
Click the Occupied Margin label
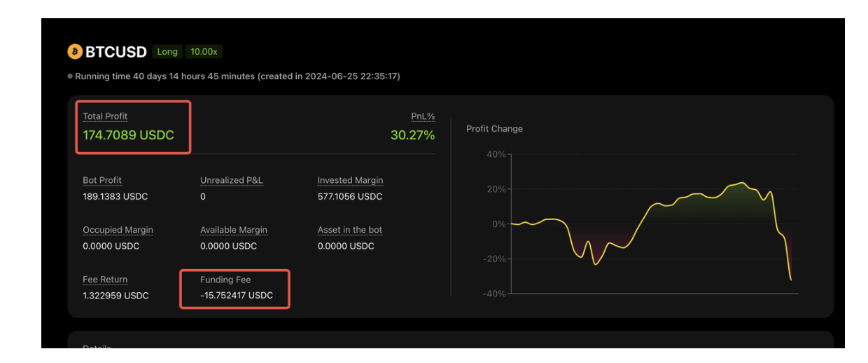pyautogui.click(x=118, y=230)
